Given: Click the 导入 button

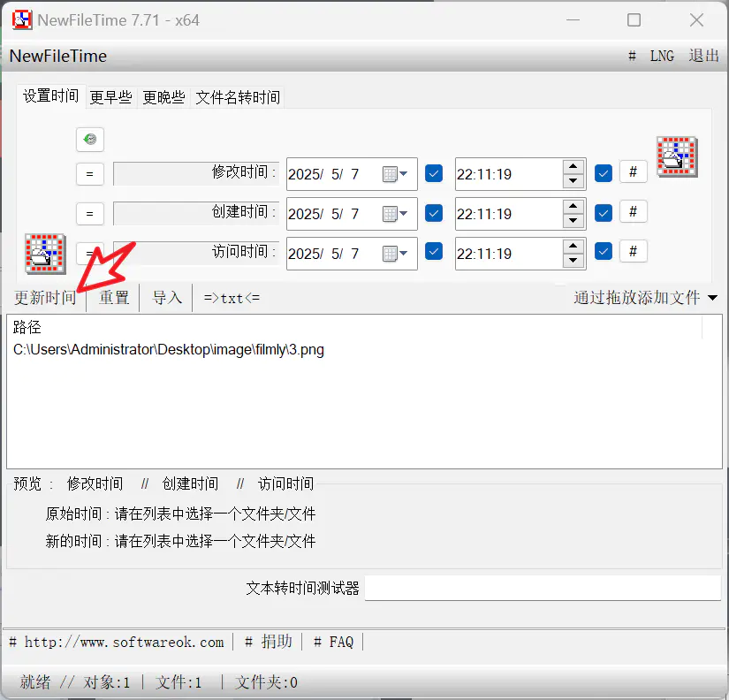Looking at the screenshot, I should 167,298.
